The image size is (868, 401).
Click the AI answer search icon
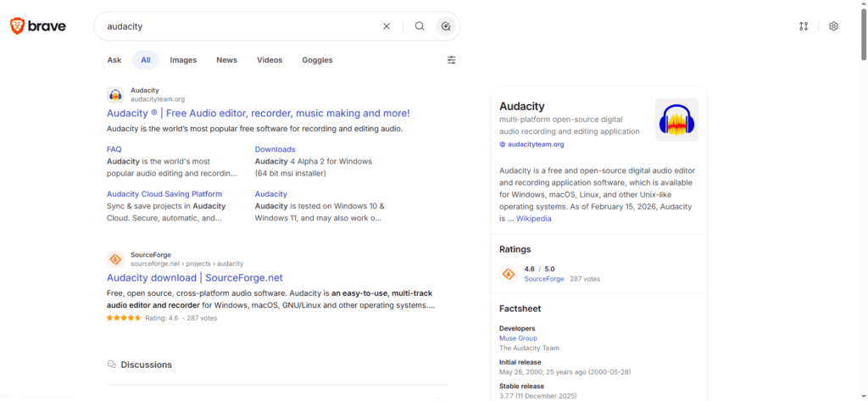[446, 26]
